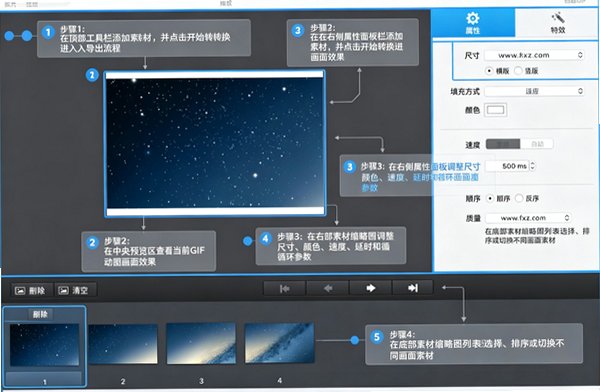Open the 质量 quality dropdown
The width and height of the screenshot is (600, 392).
coord(528,218)
